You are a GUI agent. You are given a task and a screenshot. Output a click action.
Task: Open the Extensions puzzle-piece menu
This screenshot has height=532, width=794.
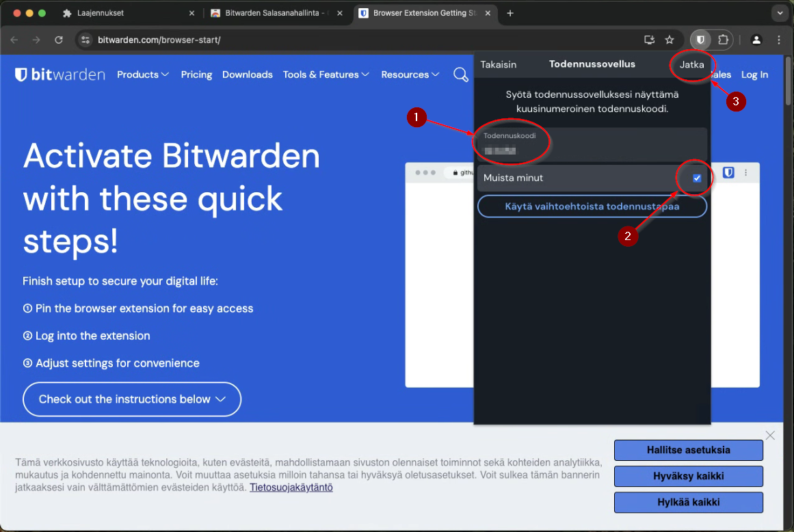coord(723,40)
